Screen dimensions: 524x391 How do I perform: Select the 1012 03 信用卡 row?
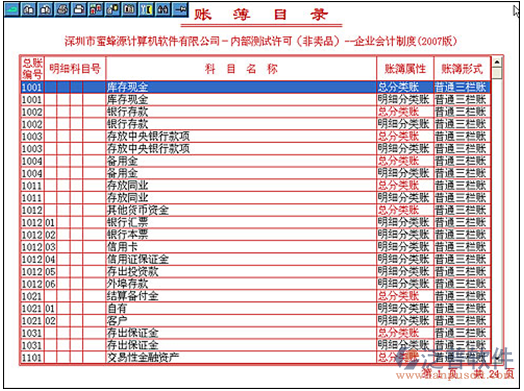pyautogui.click(x=255, y=247)
